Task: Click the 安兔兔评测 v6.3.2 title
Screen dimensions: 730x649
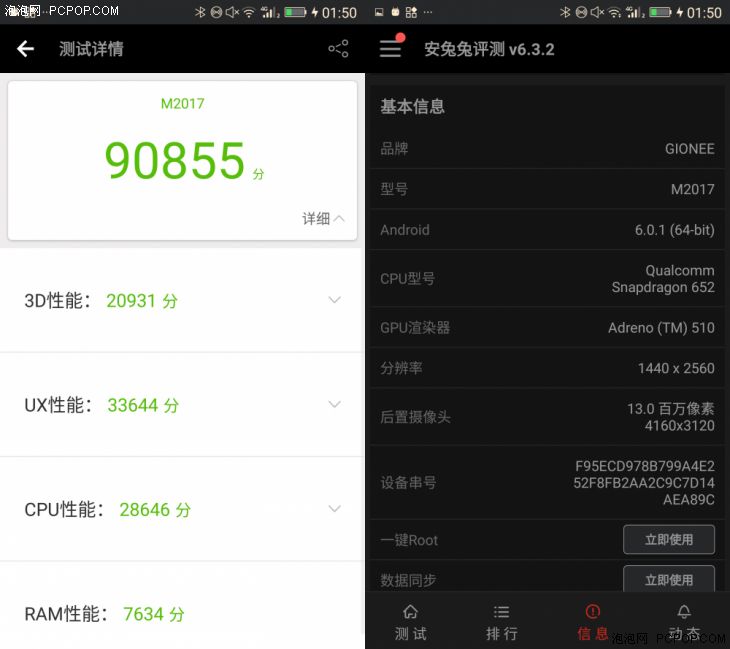Action: (x=489, y=49)
